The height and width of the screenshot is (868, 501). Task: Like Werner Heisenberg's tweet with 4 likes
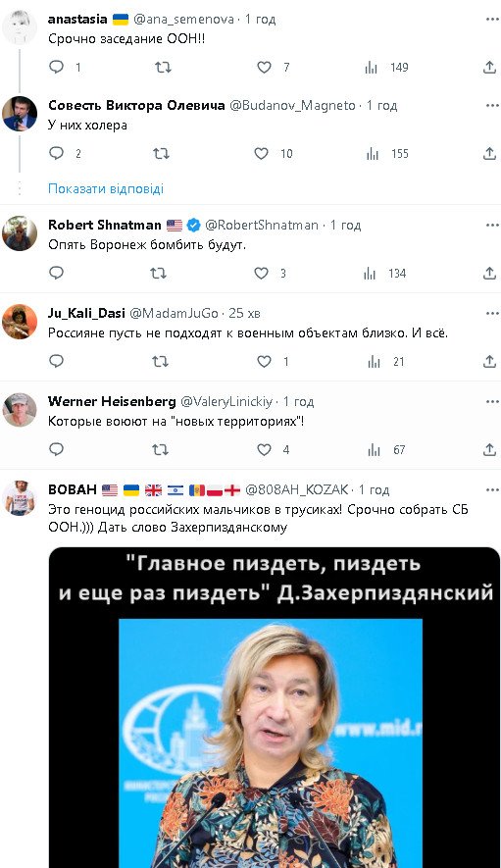264,450
